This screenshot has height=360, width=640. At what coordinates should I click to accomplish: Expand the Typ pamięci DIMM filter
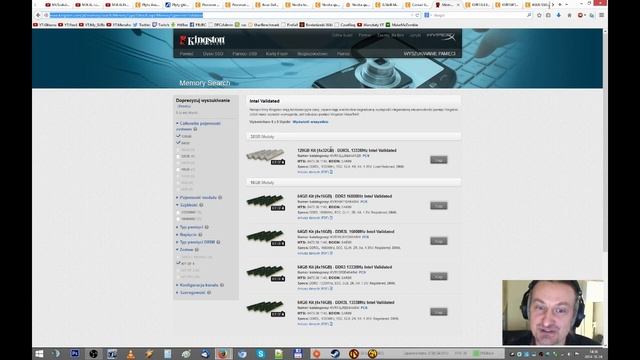[197, 242]
